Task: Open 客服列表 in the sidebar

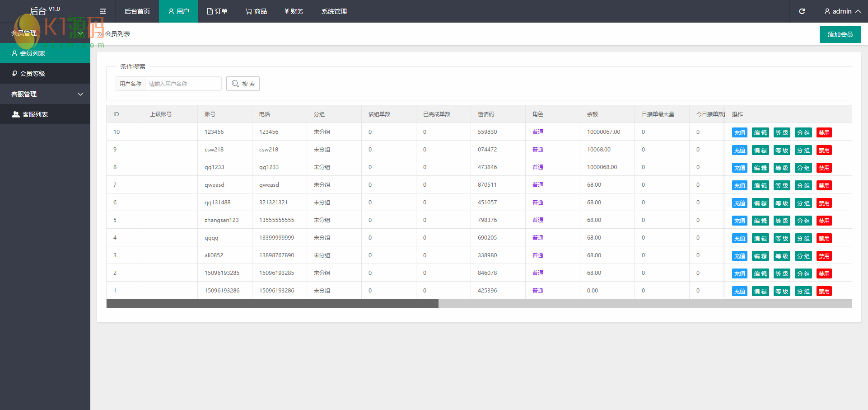Action: (x=35, y=114)
